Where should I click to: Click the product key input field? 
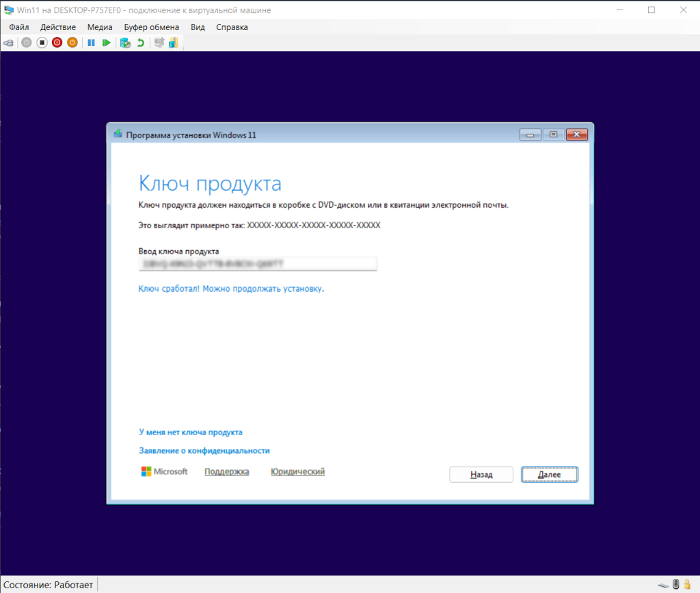tap(258, 264)
